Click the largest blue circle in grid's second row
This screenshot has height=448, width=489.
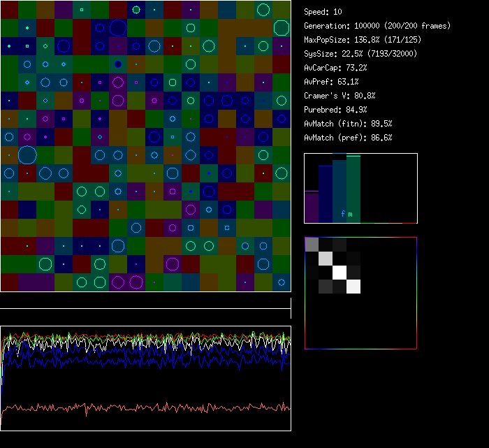click(x=118, y=28)
